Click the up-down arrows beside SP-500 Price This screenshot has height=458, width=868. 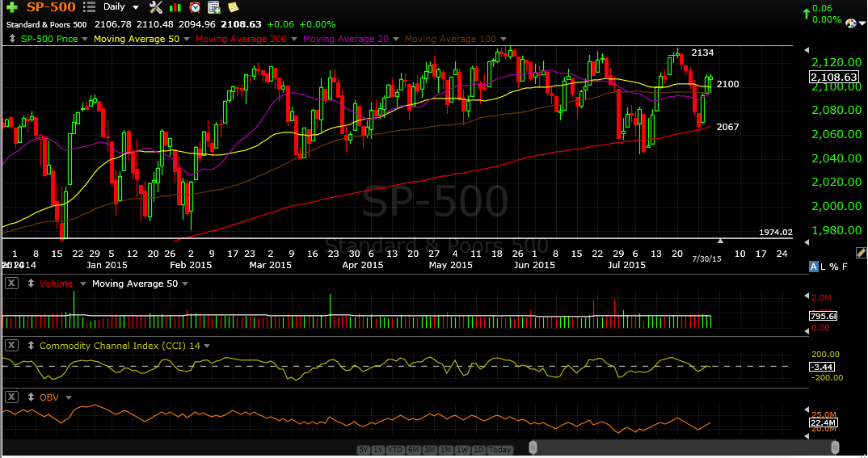pos(13,39)
